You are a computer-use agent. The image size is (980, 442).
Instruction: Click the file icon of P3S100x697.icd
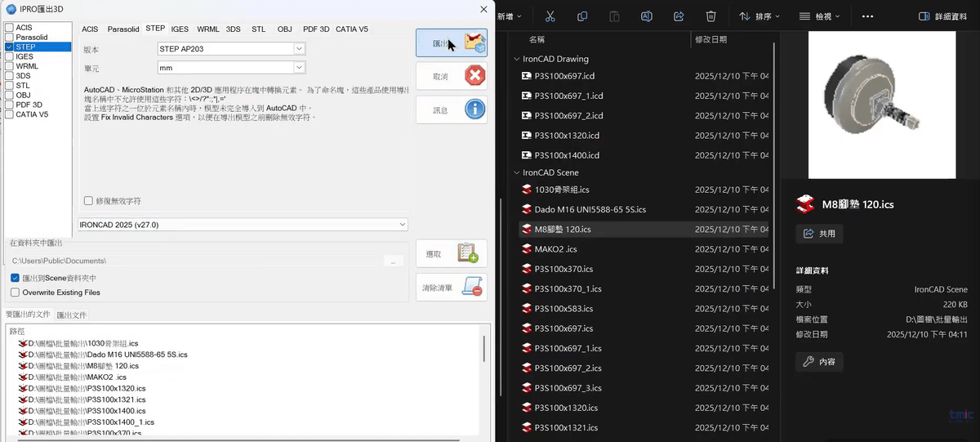click(x=527, y=76)
